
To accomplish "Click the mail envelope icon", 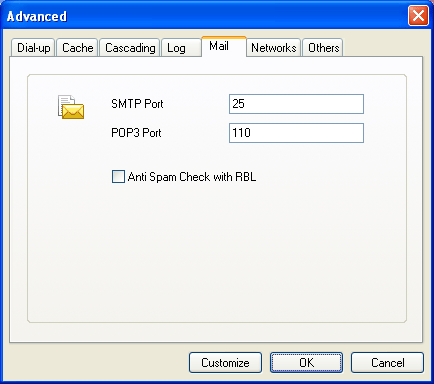I will [x=71, y=107].
